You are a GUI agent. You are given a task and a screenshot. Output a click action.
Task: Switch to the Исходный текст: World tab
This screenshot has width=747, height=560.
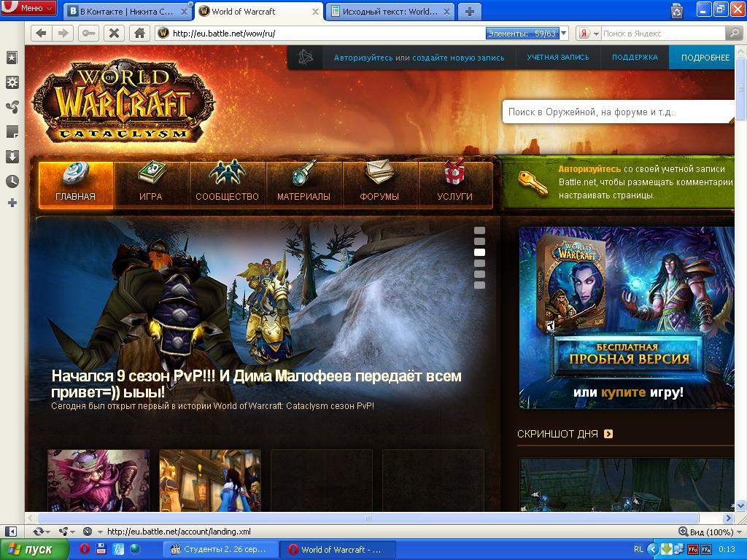point(390,12)
